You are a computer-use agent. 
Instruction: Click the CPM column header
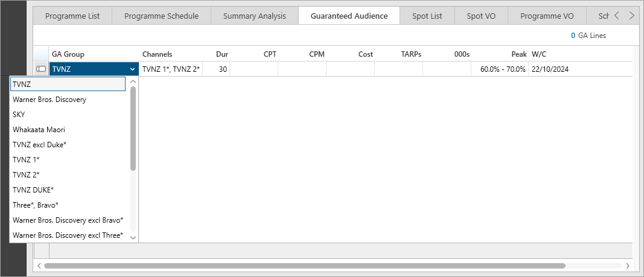(x=302, y=54)
